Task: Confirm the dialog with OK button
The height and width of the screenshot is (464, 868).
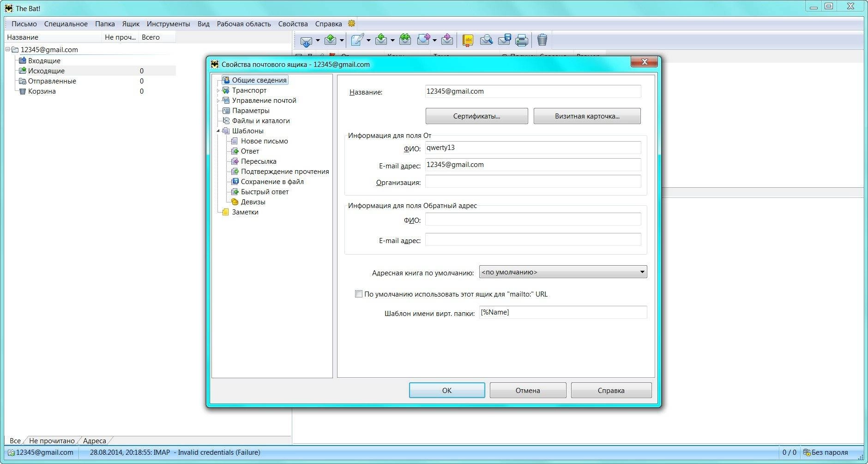Action: click(x=447, y=390)
